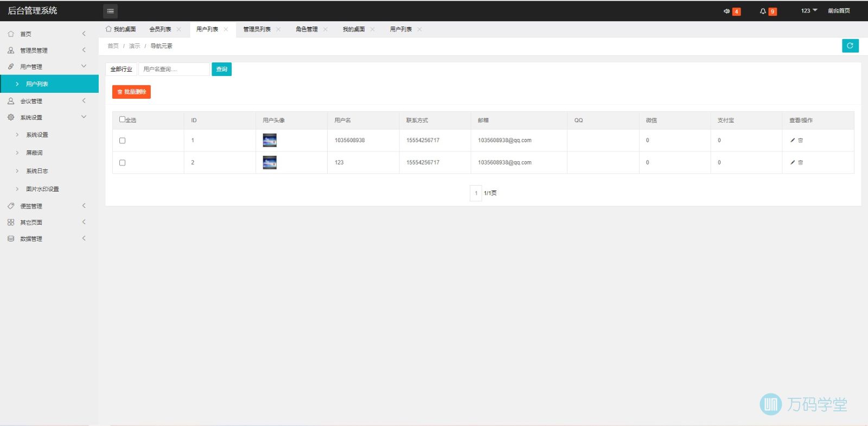This screenshot has height=426, width=868.
Task: Close the 角色管理 tab
Action: (x=325, y=29)
